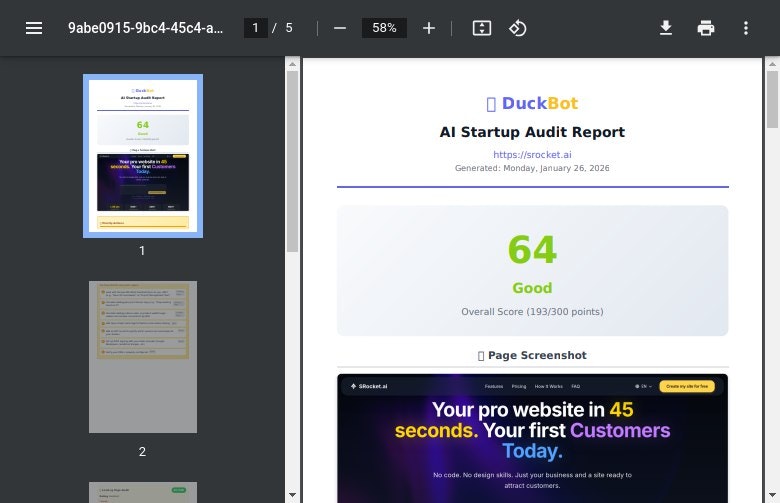
Task: Click the Good rating label
Action: click(x=532, y=288)
